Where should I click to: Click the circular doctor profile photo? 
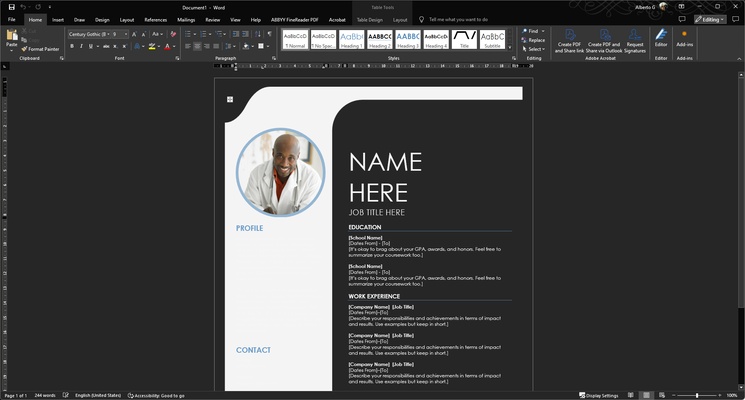(x=281, y=172)
